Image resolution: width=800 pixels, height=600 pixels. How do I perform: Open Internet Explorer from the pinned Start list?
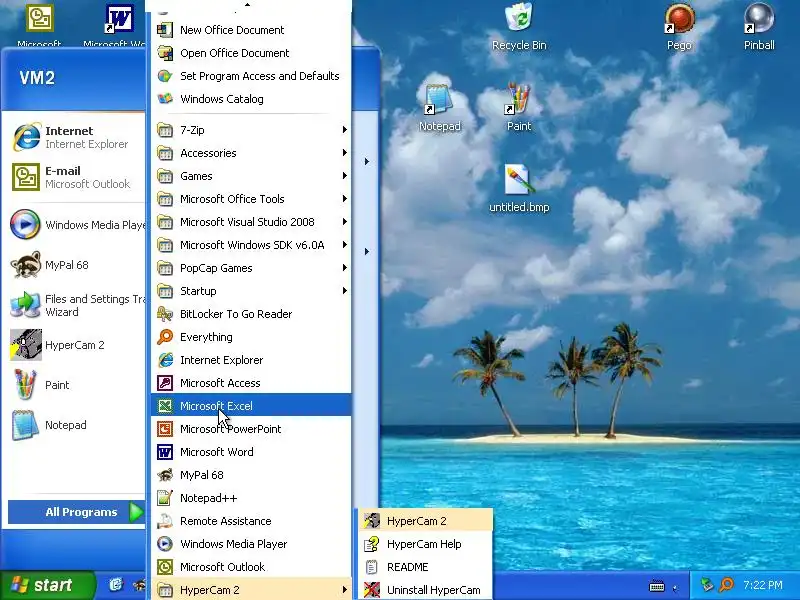pos(76,137)
